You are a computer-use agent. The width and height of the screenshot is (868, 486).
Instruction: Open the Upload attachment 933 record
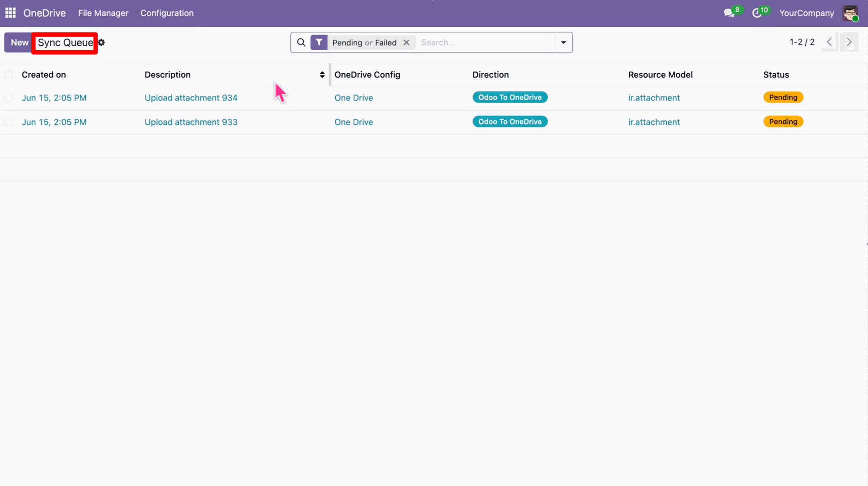point(191,122)
